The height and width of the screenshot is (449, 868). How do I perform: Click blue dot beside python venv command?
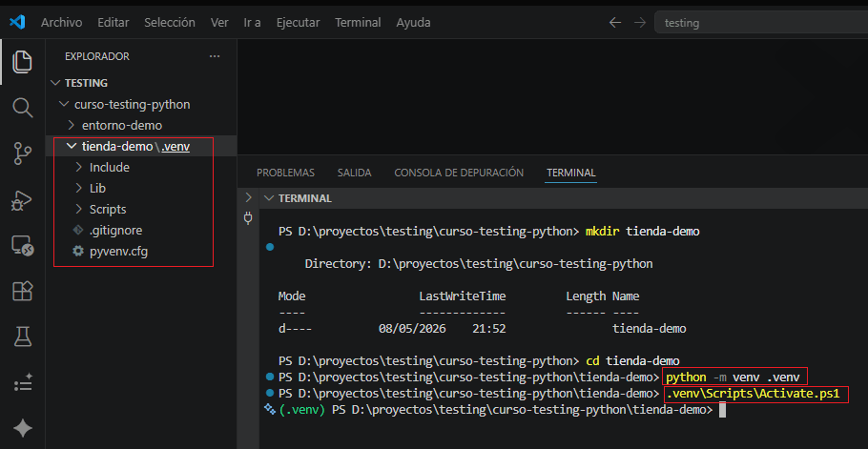270,378
